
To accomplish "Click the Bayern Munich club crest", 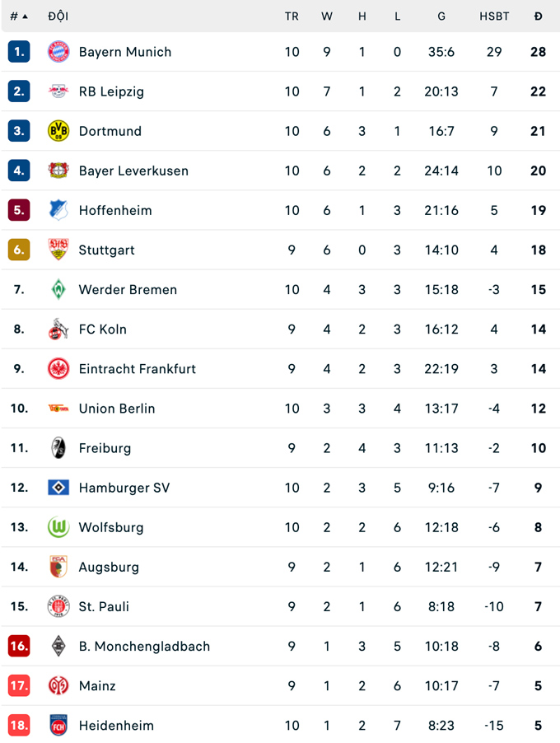I will pyautogui.click(x=58, y=52).
